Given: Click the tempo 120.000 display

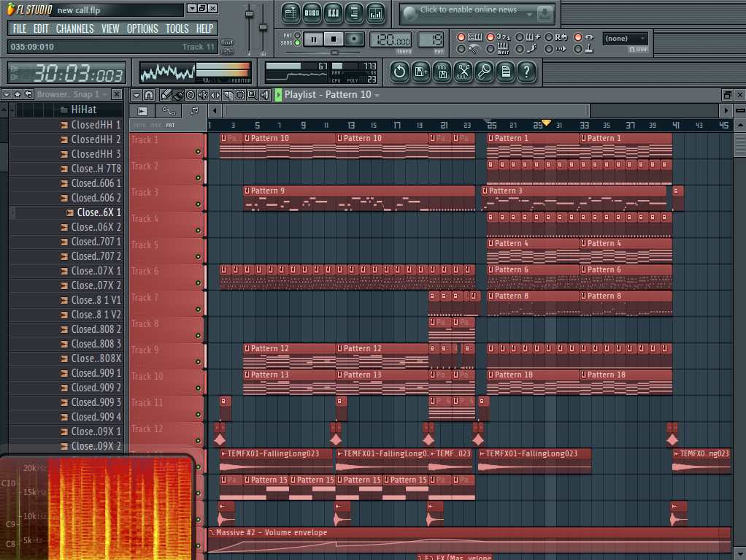Looking at the screenshot, I should point(391,40).
